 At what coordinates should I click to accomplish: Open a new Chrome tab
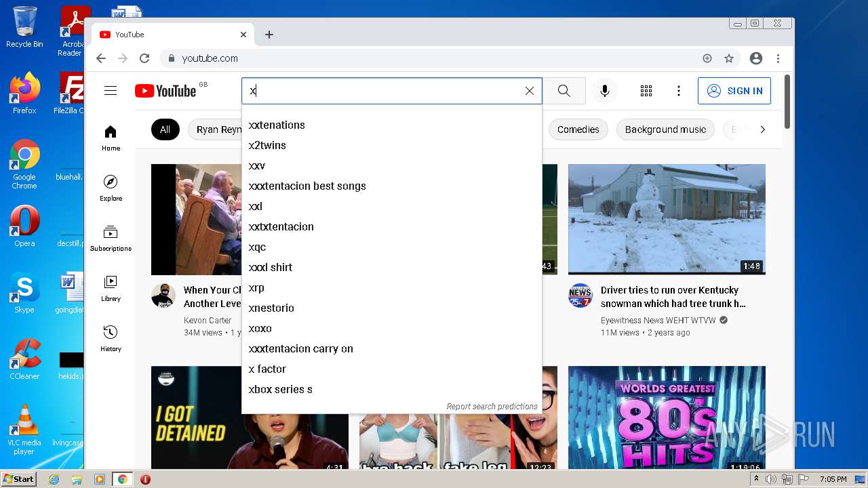pos(269,35)
